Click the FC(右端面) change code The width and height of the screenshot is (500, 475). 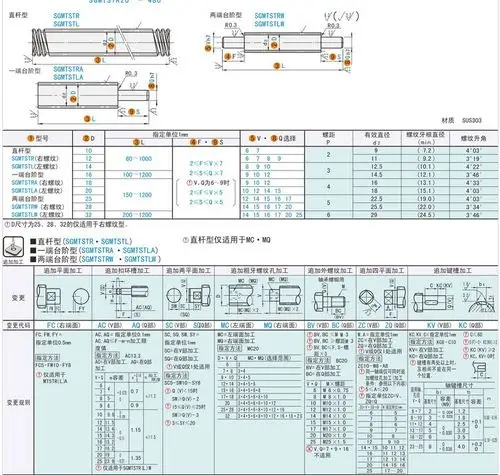click(63, 325)
